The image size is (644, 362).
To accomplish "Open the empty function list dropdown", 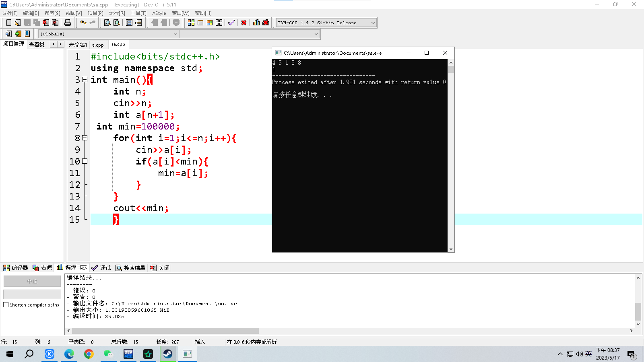I will click(x=250, y=34).
